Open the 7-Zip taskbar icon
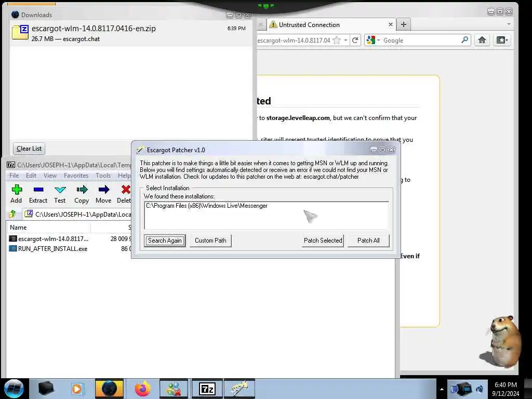The height and width of the screenshot is (399, 532). click(207, 389)
